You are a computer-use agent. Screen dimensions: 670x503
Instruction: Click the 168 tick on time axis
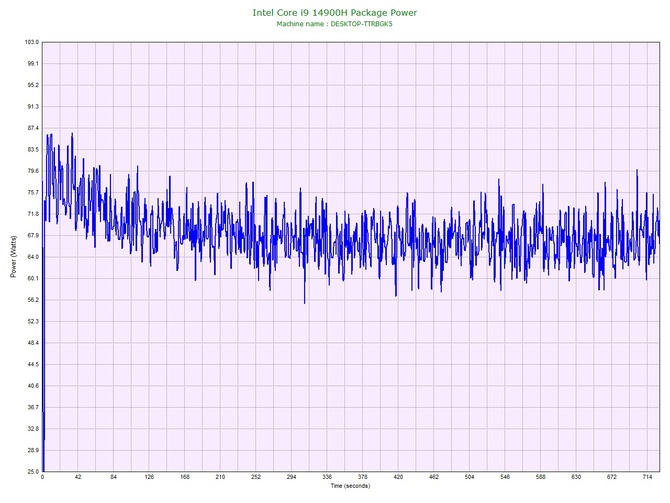[185, 477]
